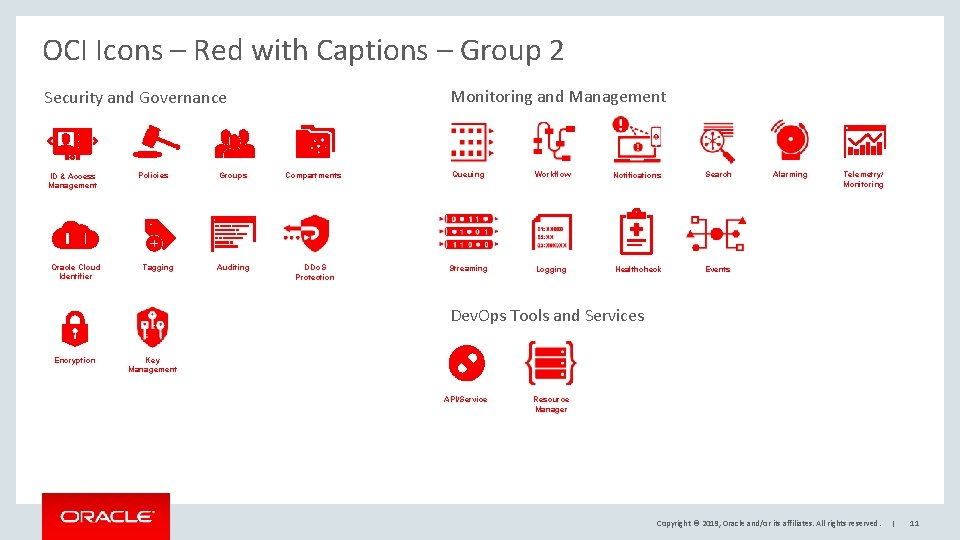Select the 'Security and Governance' heading
Screen dimensions: 960x540
click(135, 98)
